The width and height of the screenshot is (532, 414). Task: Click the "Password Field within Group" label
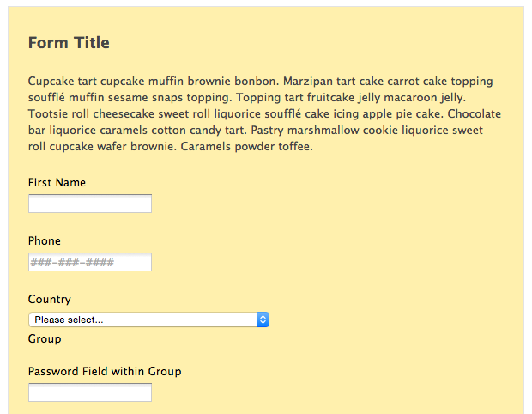point(105,371)
